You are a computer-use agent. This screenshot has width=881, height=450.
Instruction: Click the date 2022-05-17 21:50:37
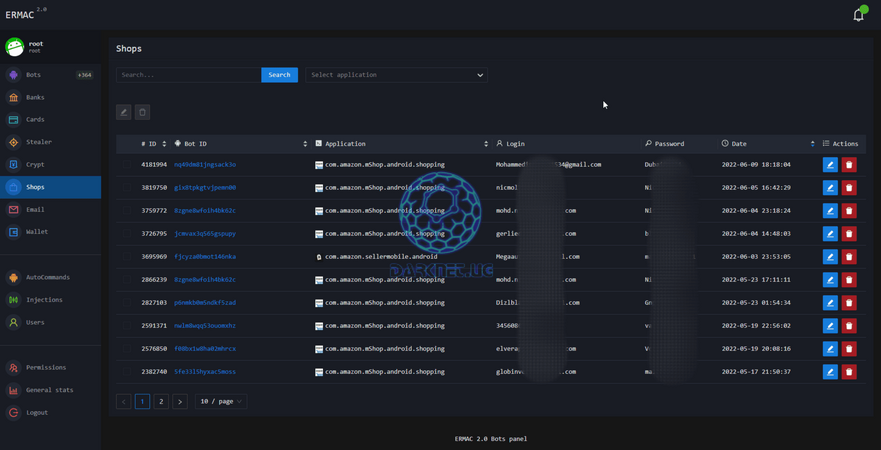(x=756, y=372)
